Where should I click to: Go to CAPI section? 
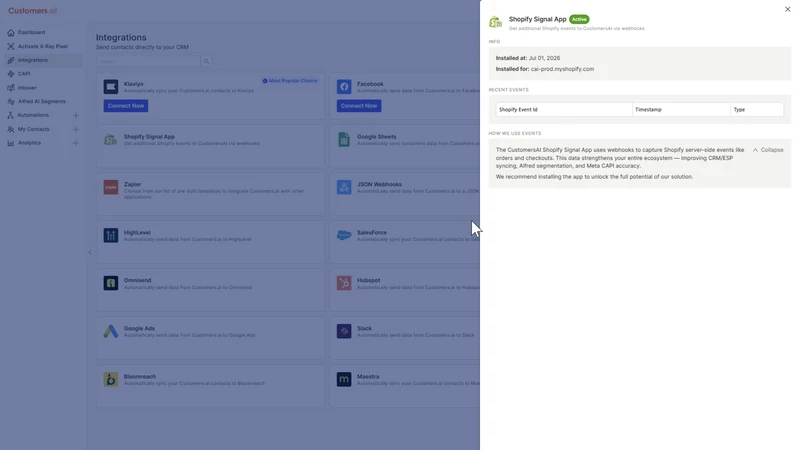24,74
